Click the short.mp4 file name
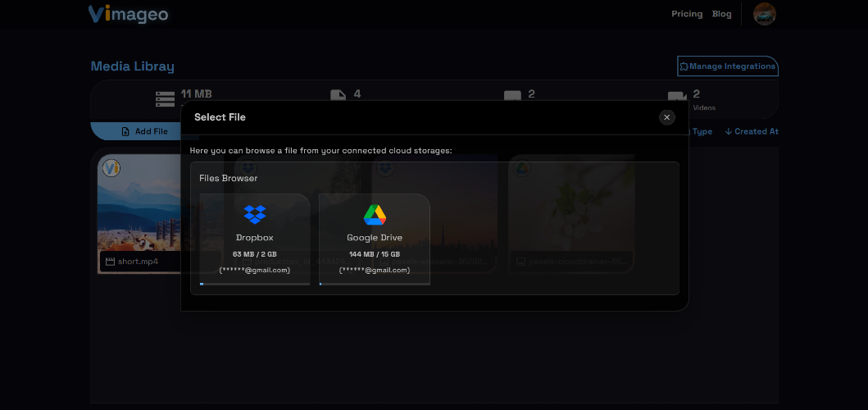The image size is (868, 410). tap(138, 262)
